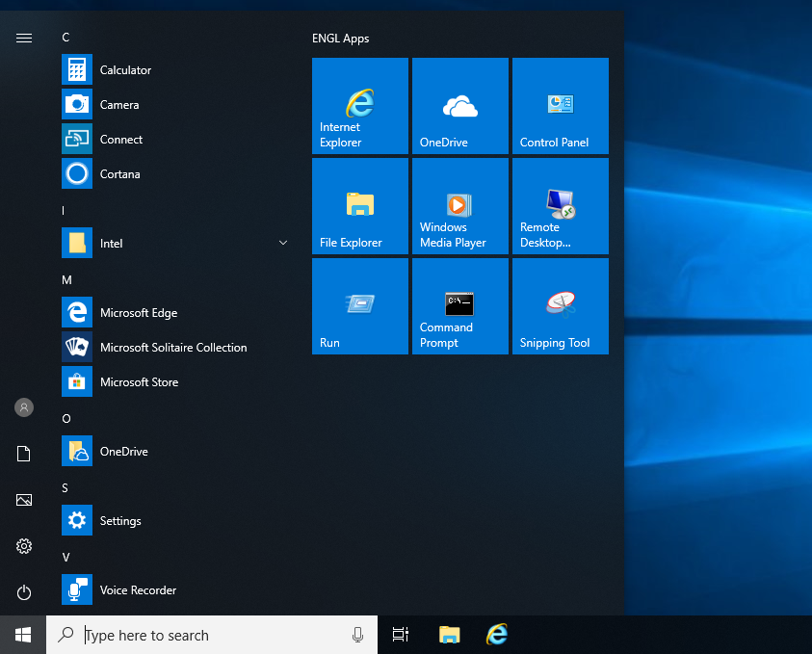
Task: Open the File Explorer tile
Action: pos(360,206)
